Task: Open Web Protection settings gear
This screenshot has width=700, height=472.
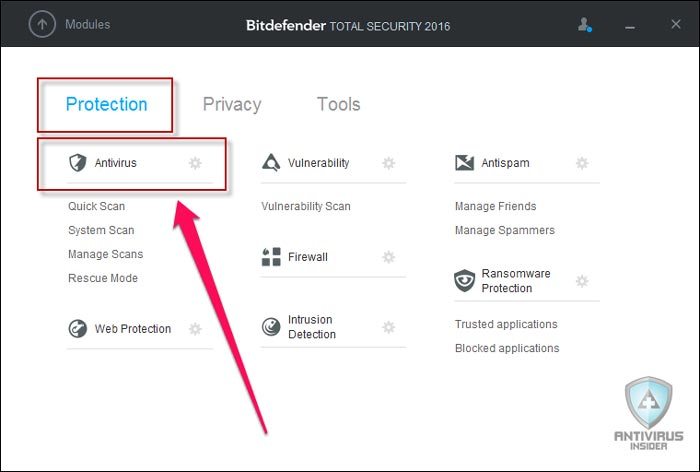Action: pyautogui.click(x=195, y=329)
